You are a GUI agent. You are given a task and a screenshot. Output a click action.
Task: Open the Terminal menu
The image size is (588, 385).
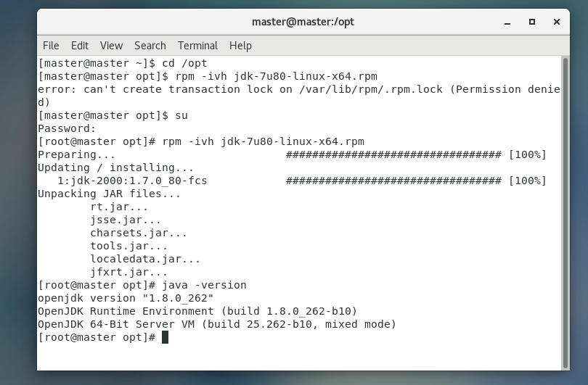tap(197, 46)
